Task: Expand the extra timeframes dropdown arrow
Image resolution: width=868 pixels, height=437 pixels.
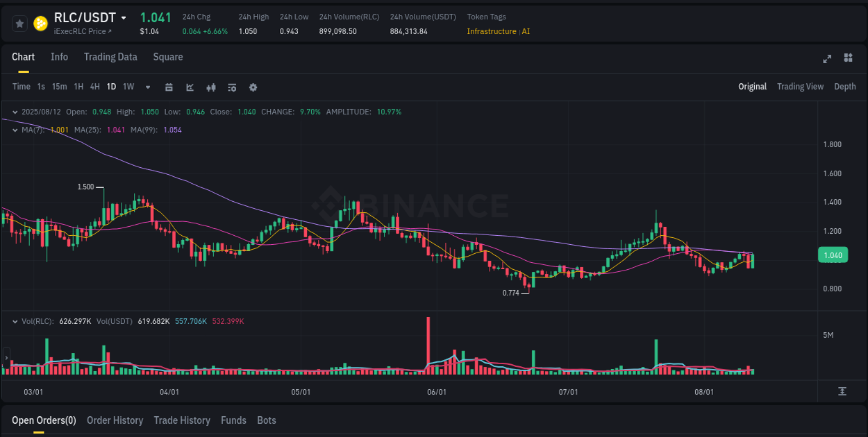Action: click(x=147, y=87)
